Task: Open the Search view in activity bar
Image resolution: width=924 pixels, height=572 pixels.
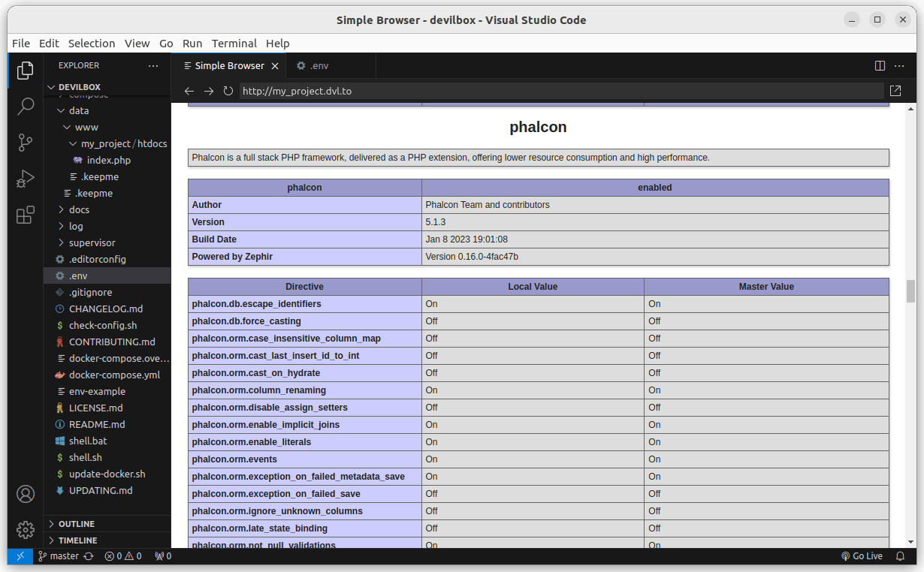Action: (x=26, y=106)
